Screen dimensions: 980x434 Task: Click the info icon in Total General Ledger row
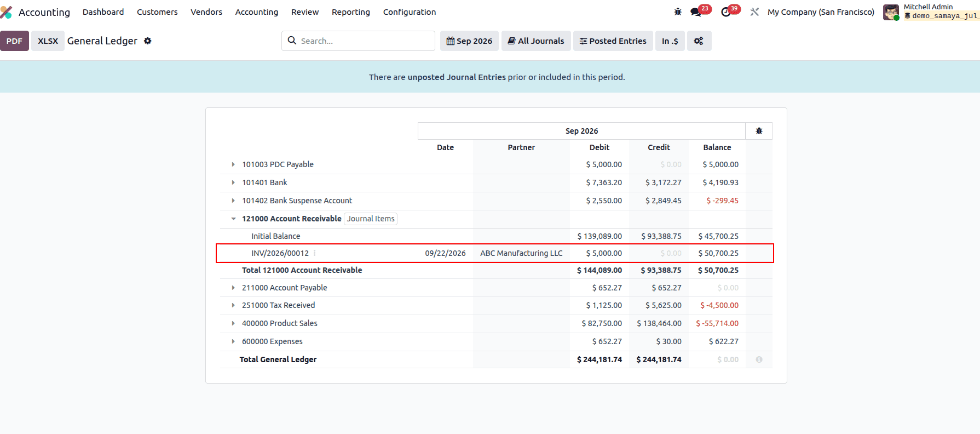click(759, 359)
